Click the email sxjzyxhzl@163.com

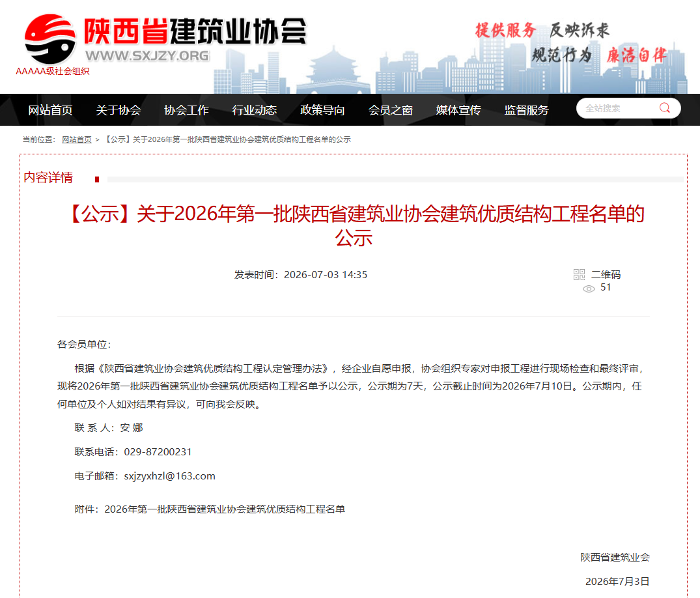click(170, 476)
